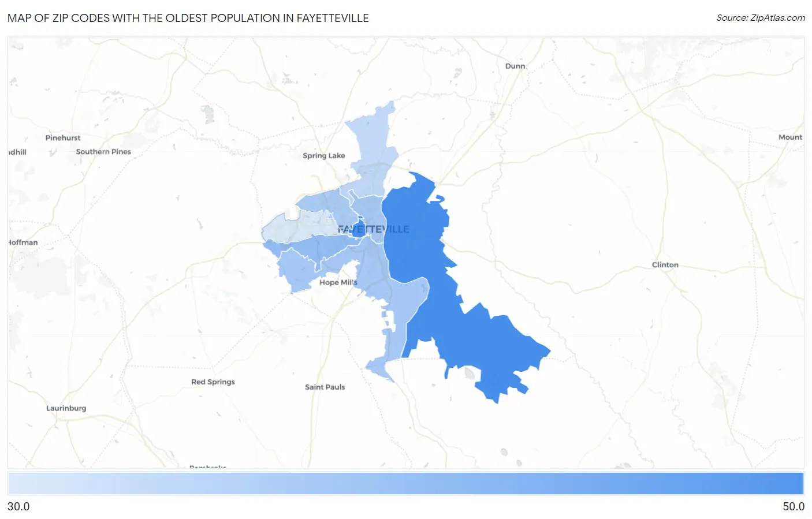Click the 50.0 legend maximum value
Viewport: 812px width, 519px height.
(794, 506)
